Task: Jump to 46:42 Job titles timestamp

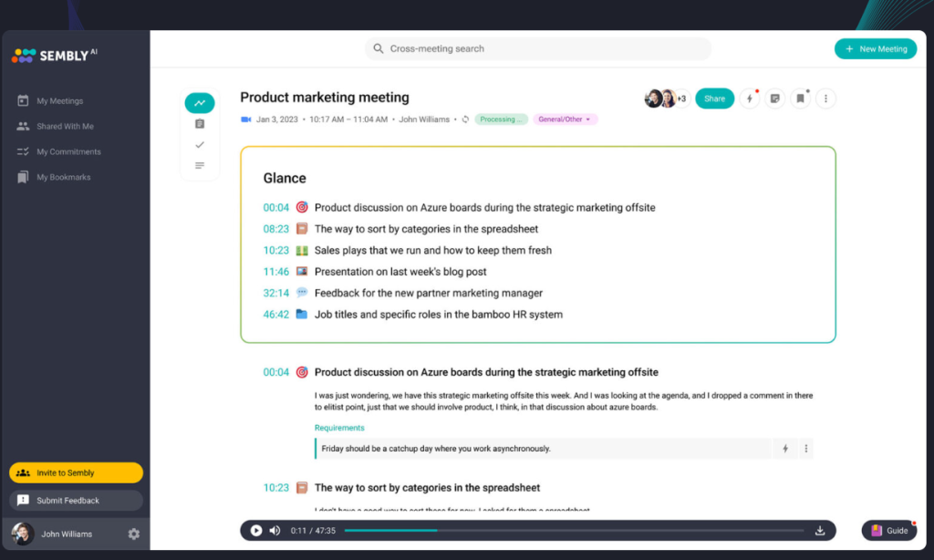Action: coord(275,315)
